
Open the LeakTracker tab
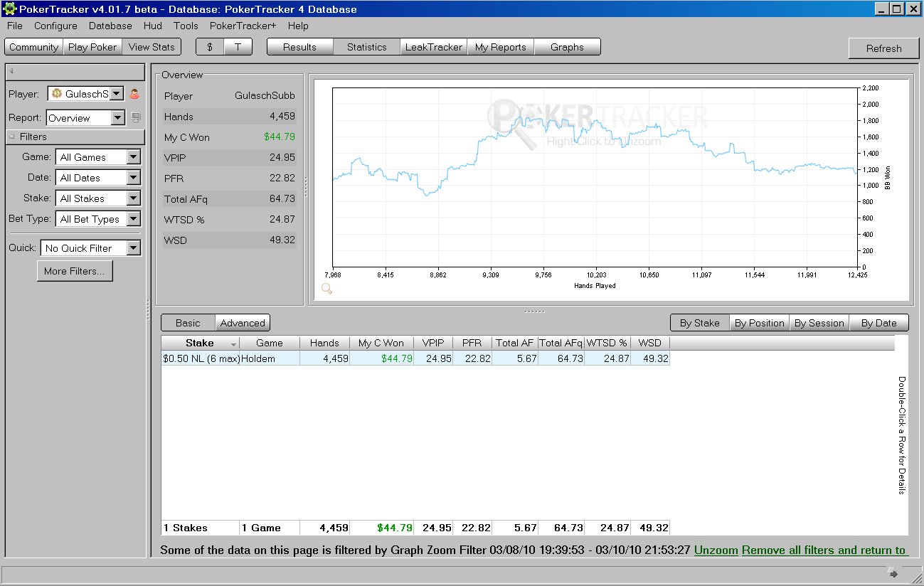pyautogui.click(x=434, y=47)
